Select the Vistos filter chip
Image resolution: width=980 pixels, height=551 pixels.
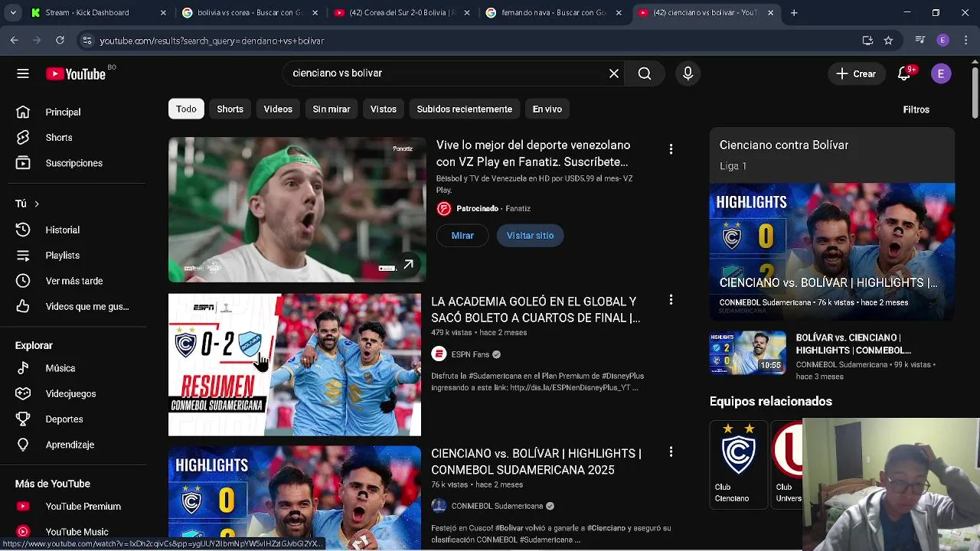pyautogui.click(x=384, y=109)
